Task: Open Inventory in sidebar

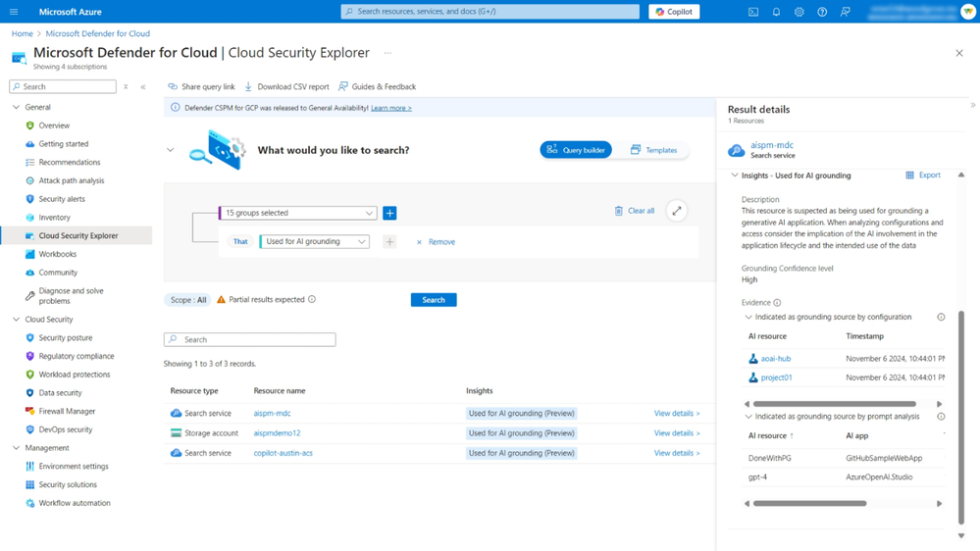Action: [x=54, y=218]
